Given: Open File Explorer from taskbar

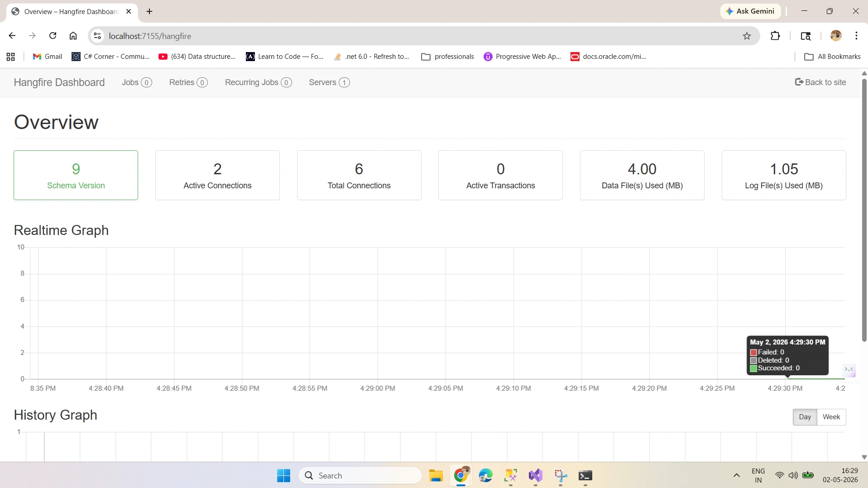Looking at the screenshot, I should coord(436,476).
